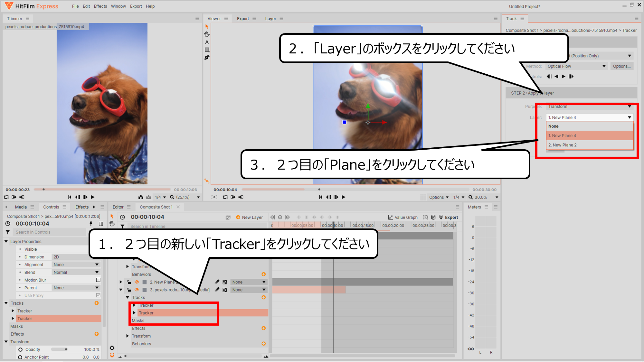Add effect to layer 3 in timeline
The height and width of the screenshot is (362, 644).
coord(264,328)
